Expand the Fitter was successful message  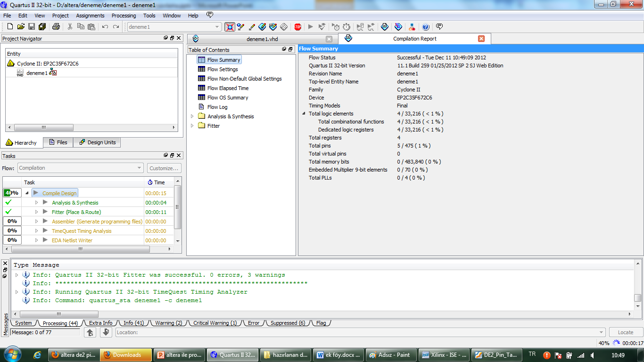pyautogui.click(x=17, y=275)
